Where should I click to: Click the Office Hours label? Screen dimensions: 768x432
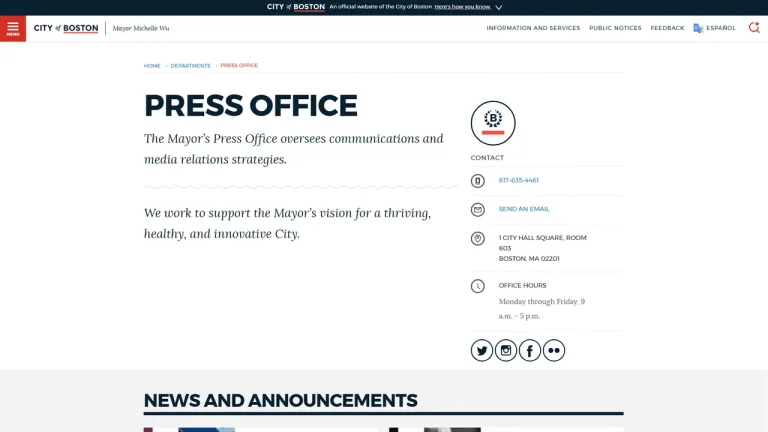tap(522, 286)
